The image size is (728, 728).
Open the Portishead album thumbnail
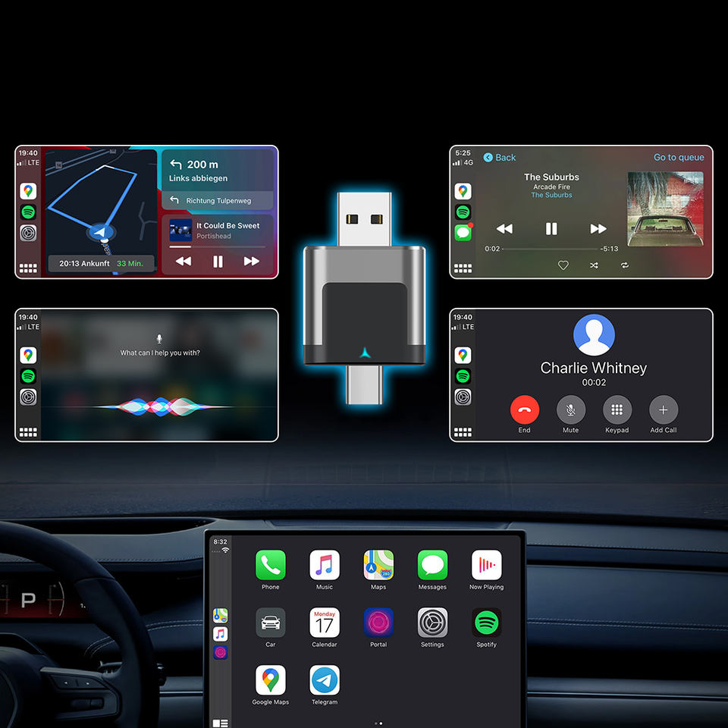(x=180, y=231)
